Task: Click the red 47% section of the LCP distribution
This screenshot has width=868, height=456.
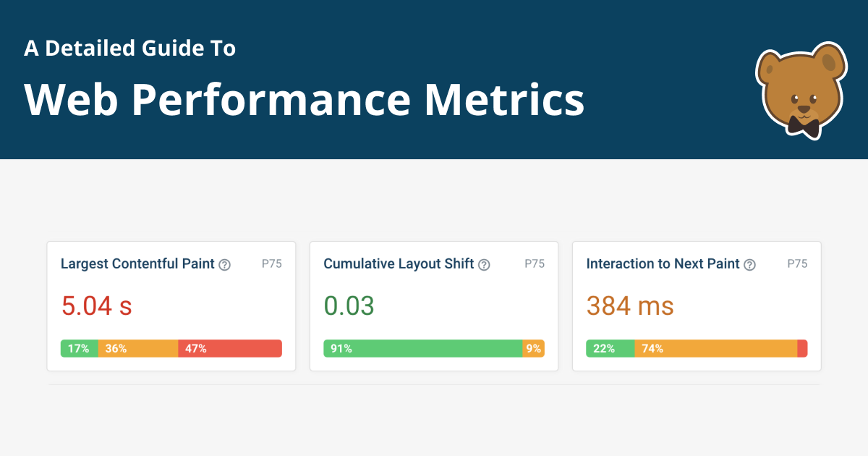Action: (230, 348)
